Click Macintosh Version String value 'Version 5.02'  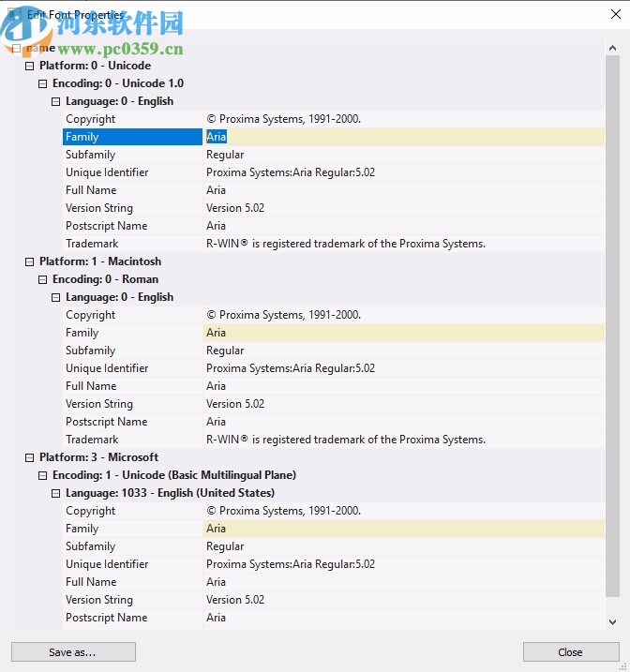click(x=235, y=404)
